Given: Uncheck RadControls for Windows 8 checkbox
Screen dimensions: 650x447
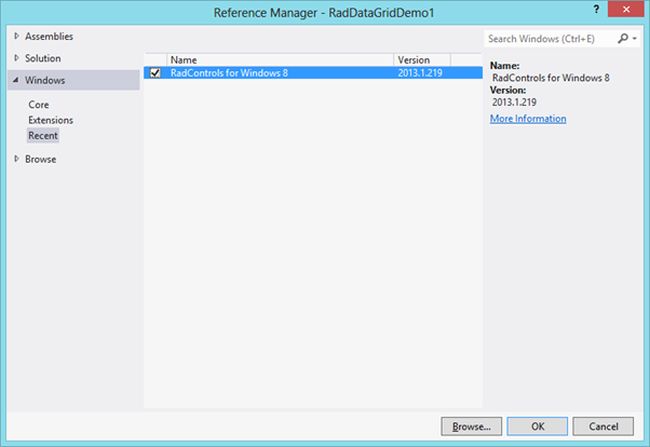Looking at the screenshot, I should click(x=155, y=73).
